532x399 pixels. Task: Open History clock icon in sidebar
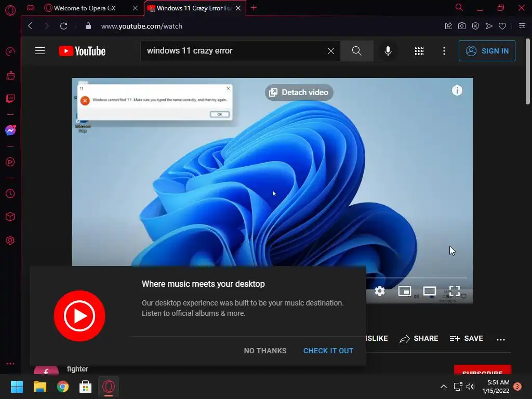click(10, 193)
